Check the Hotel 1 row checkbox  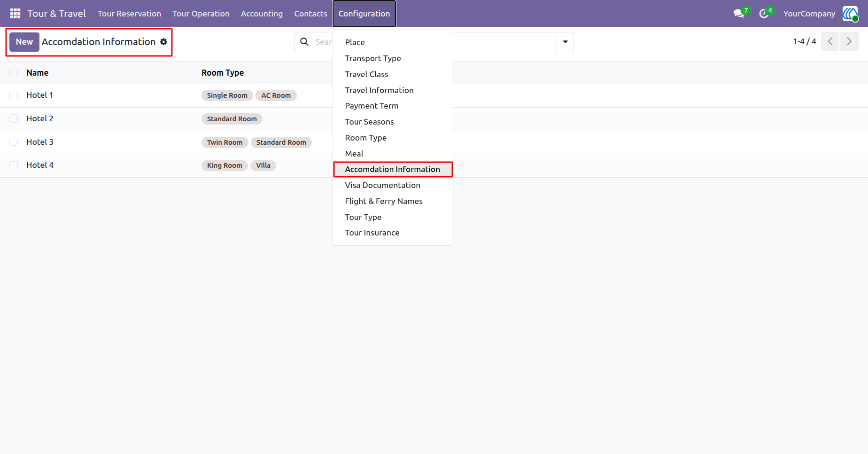pyautogui.click(x=14, y=95)
